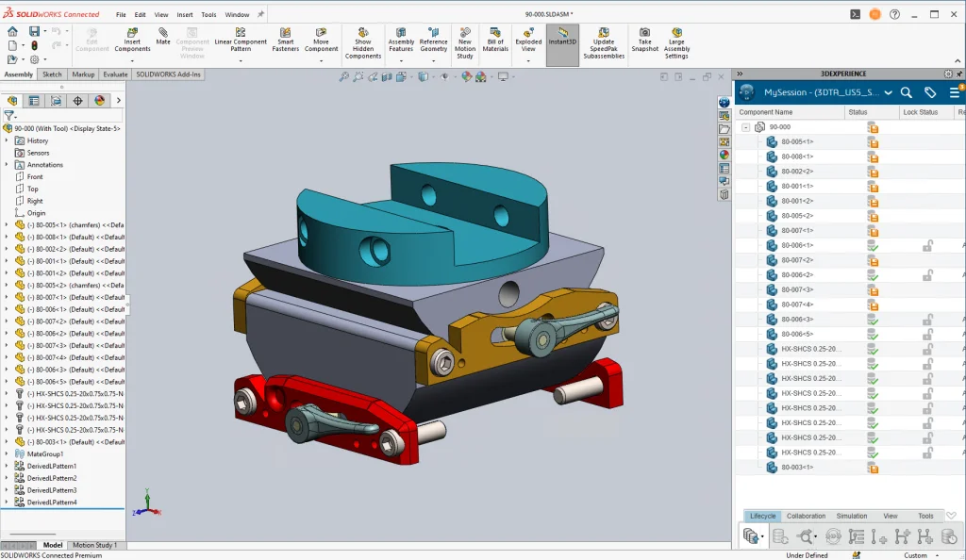This screenshot has height=560, width=966.
Task: Toggle the Instant3D button
Action: pyautogui.click(x=562, y=40)
